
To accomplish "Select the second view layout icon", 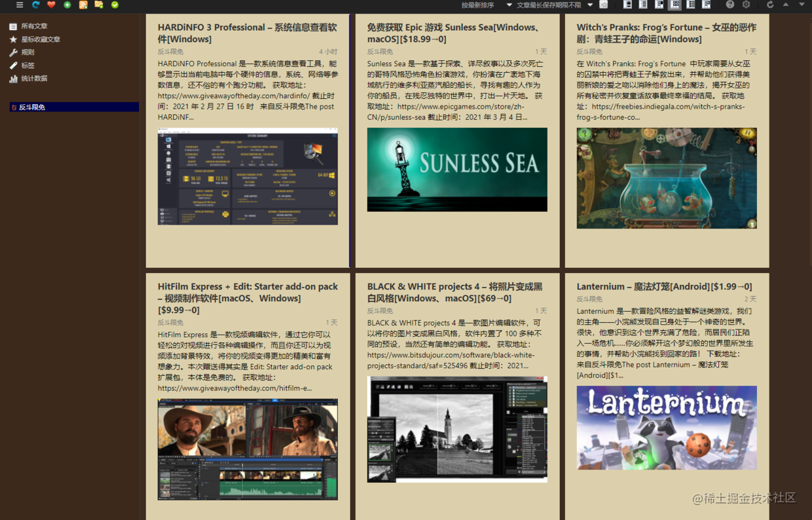I will [x=643, y=5].
